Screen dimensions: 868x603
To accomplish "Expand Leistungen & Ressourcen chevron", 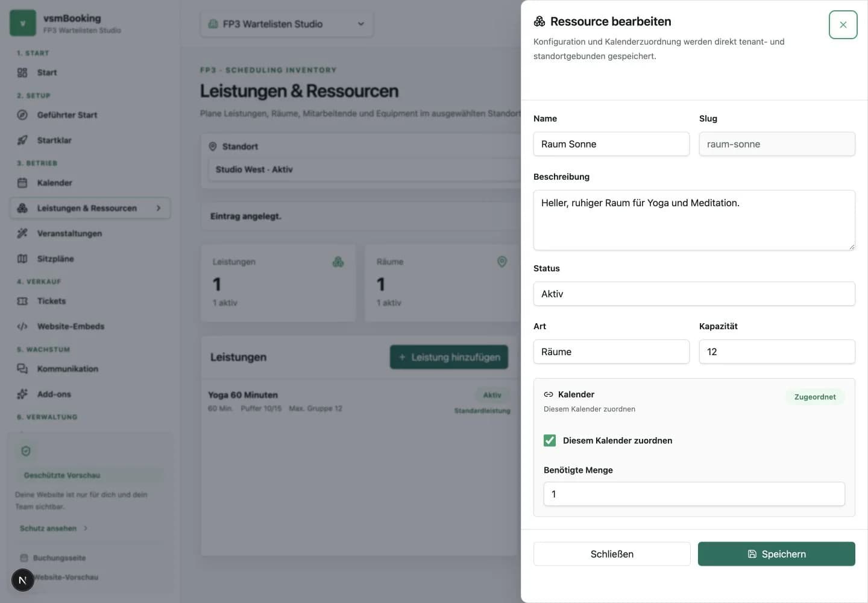I will [x=159, y=208].
